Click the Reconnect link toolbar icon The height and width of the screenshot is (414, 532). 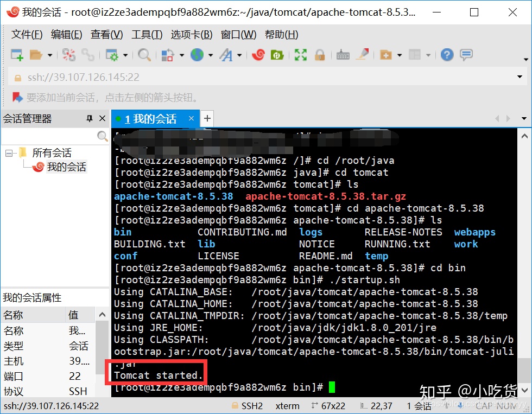[88, 55]
